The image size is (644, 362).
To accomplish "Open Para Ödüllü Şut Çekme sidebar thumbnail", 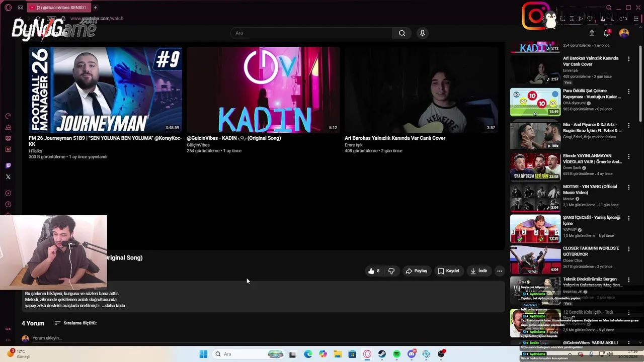I will click(x=535, y=103).
